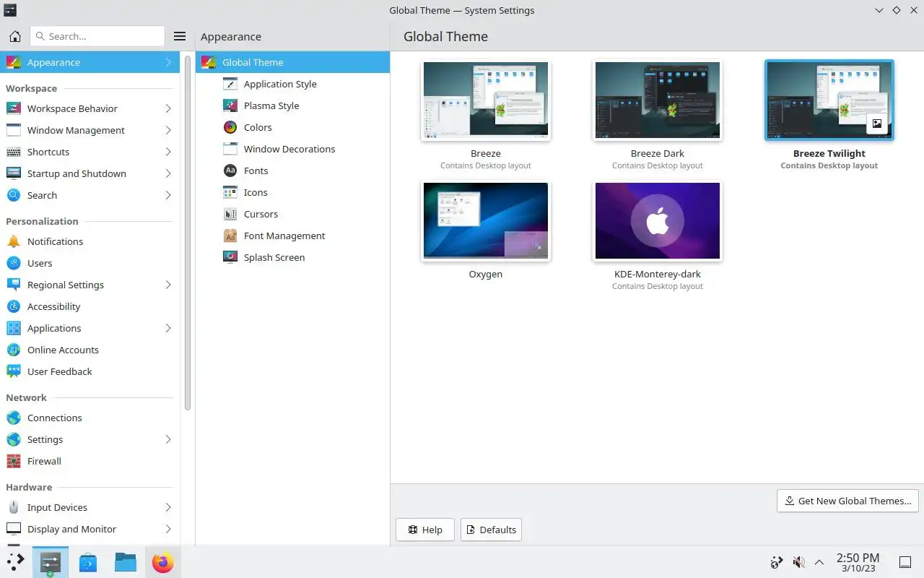Select the Breeze theme thumbnail

click(x=486, y=100)
